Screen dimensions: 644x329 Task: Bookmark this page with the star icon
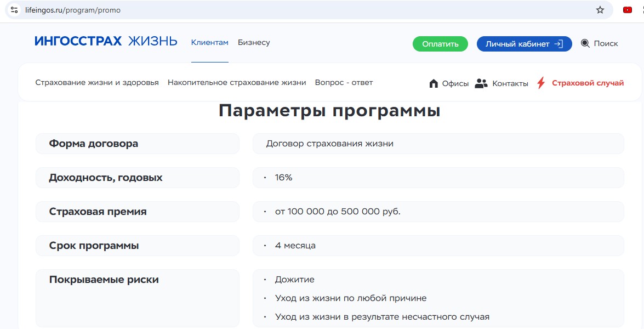pyautogui.click(x=600, y=10)
